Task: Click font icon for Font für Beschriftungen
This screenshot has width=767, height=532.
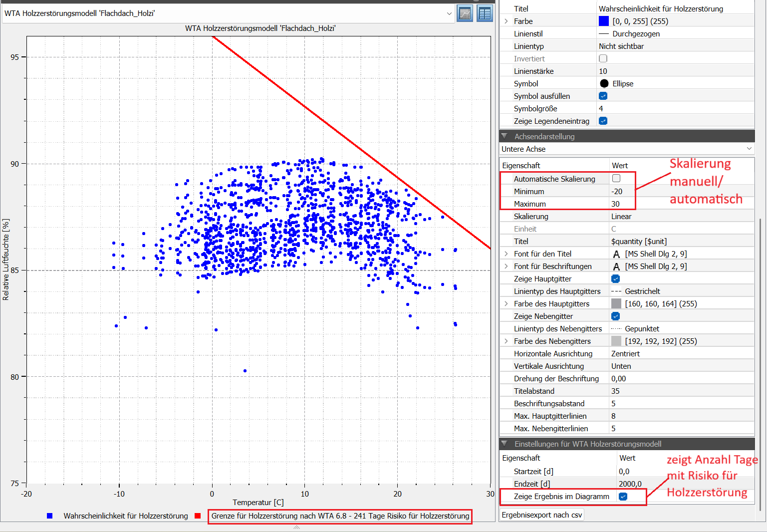Action: pos(616,266)
